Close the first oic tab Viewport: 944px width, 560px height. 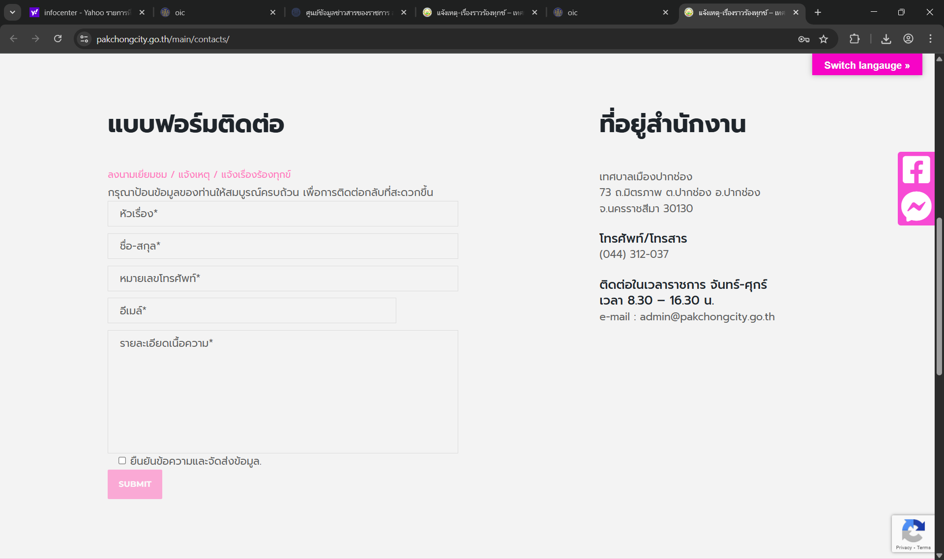click(273, 12)
